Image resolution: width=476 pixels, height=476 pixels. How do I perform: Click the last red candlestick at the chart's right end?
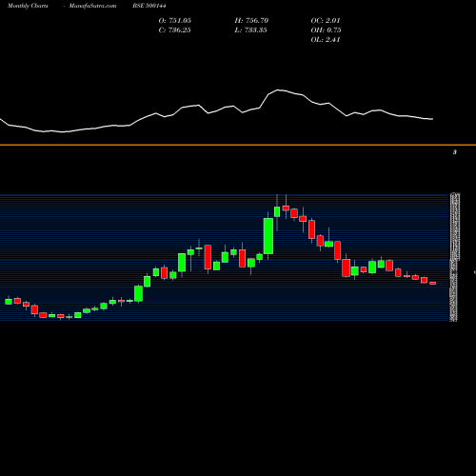433,283
